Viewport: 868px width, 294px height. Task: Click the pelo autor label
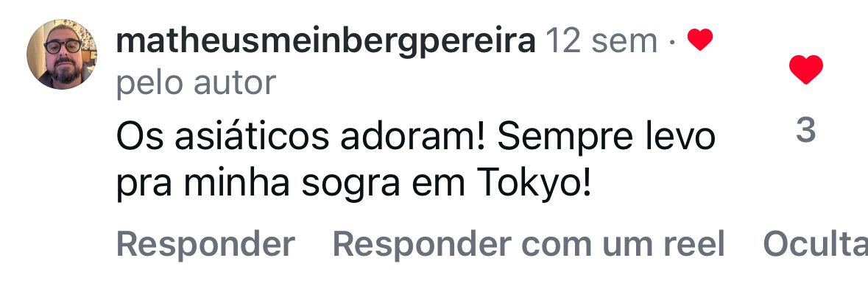point(196,83)
